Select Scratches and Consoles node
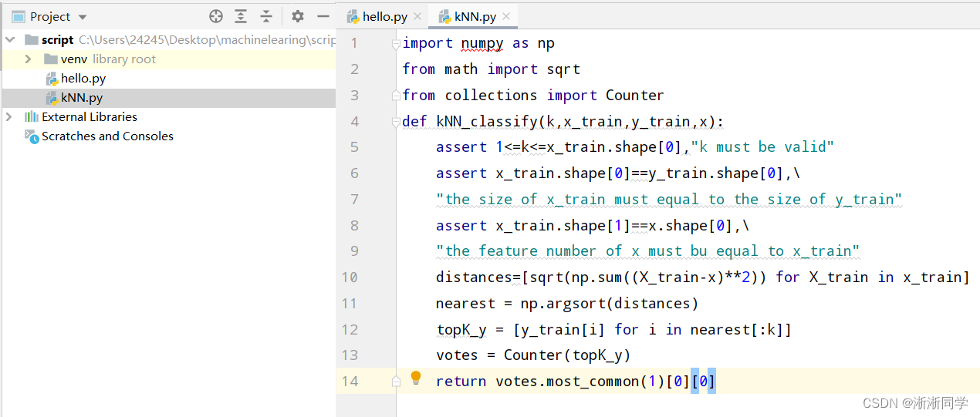This screenshot has width=980, height=417. 107,136
